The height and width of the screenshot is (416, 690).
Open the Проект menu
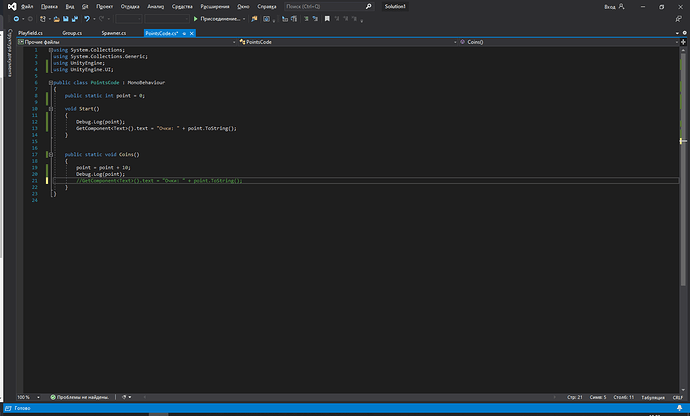click(x=105, y=6)
